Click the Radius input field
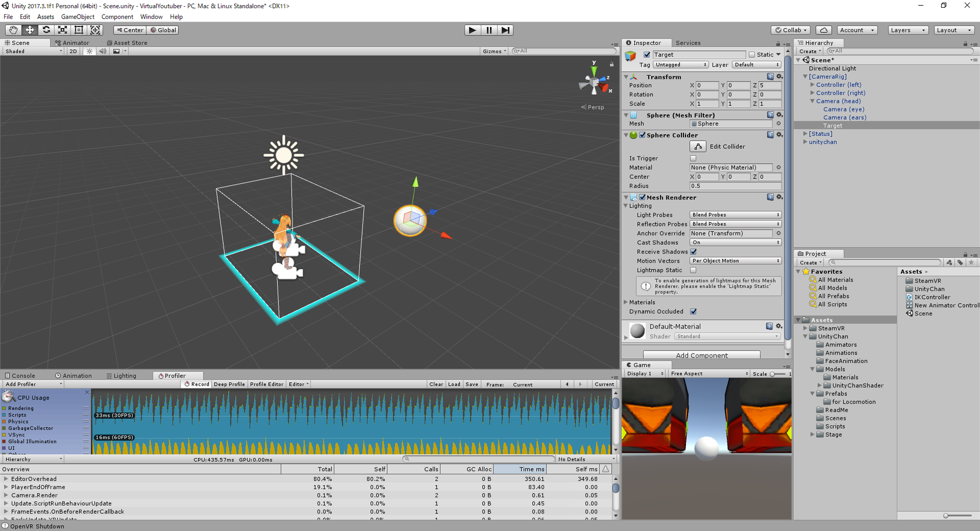Screen dimensions: 980x531 735,186
